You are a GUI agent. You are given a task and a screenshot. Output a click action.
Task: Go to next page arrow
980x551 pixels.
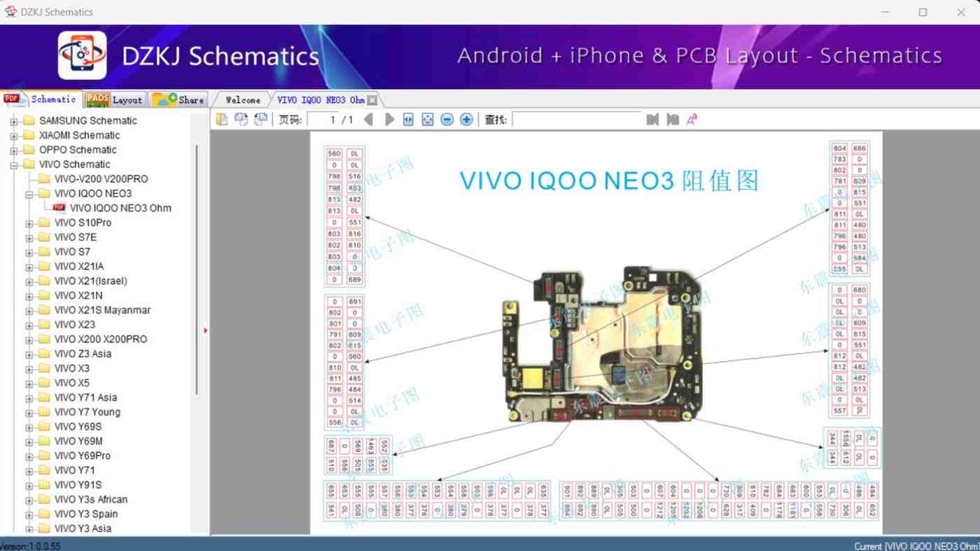point(389,120)
